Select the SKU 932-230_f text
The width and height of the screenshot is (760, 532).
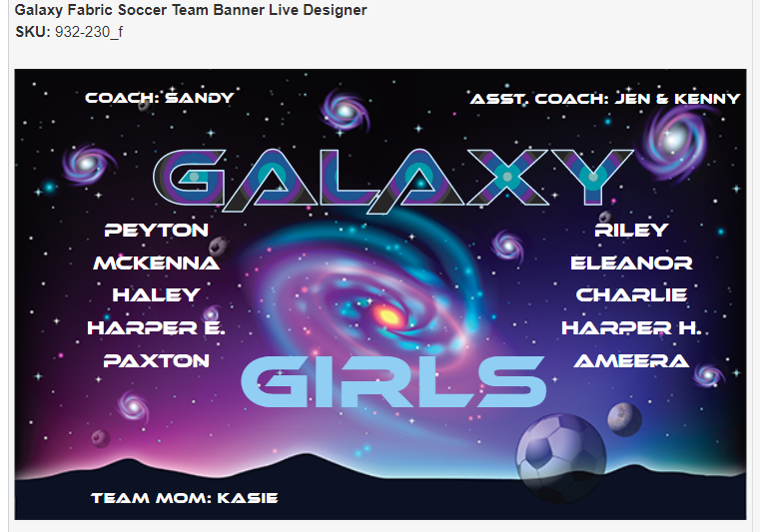point(69,32)
